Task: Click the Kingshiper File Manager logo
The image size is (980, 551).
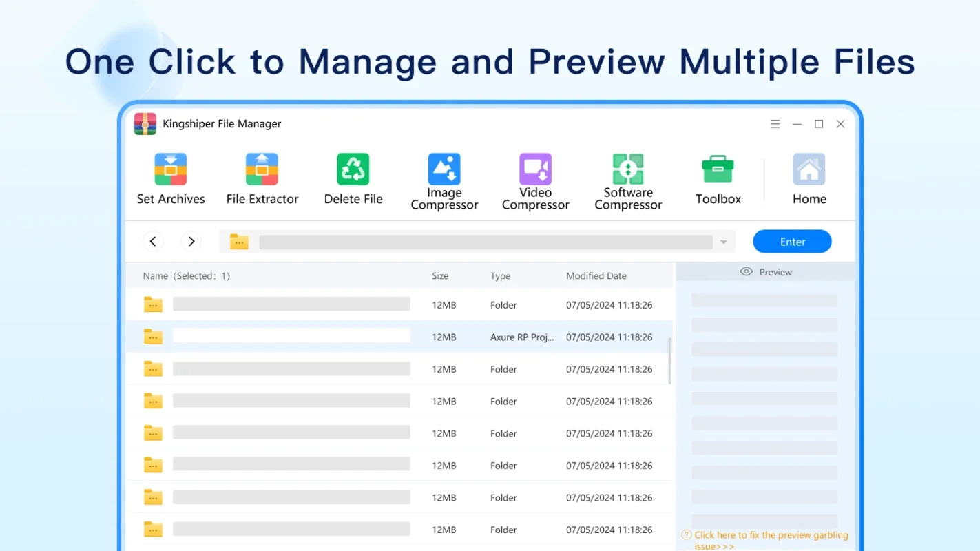Action: pos(145,124)
